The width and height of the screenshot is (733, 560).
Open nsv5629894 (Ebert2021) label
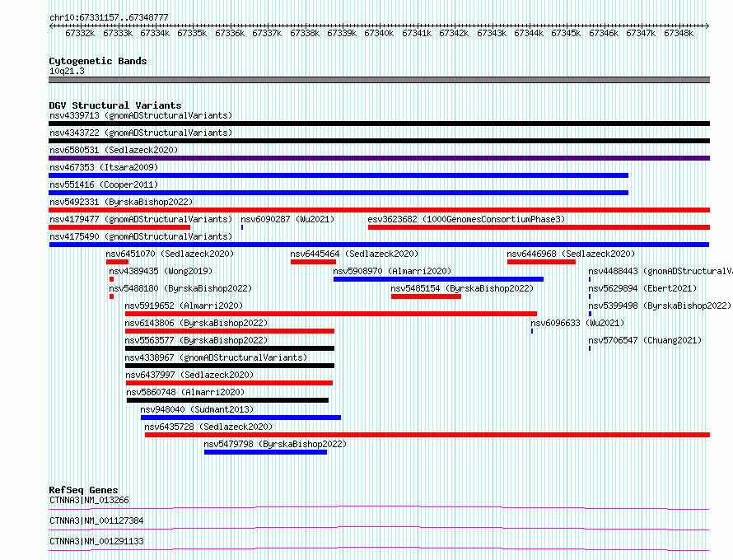coord(642,288)
